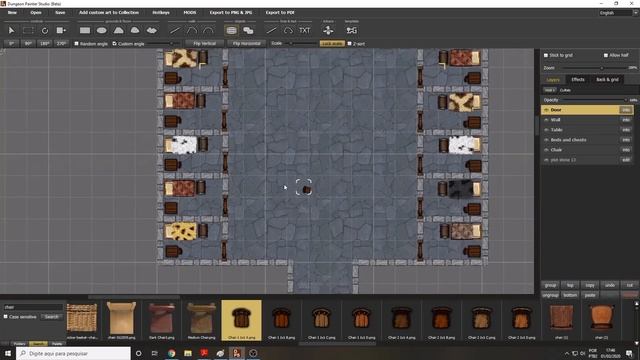
Task: Set rotation to 90 degrees button
Action: tap(28, 43)
